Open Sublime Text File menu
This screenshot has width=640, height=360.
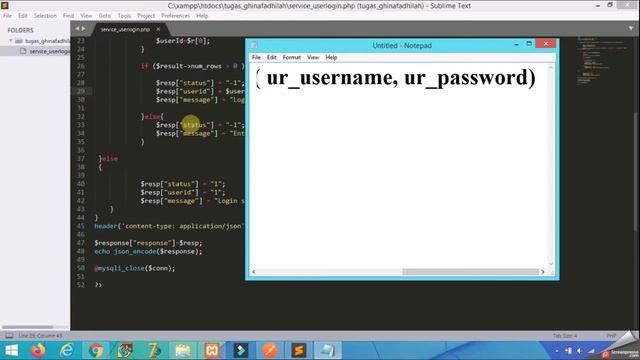point(7,16)
